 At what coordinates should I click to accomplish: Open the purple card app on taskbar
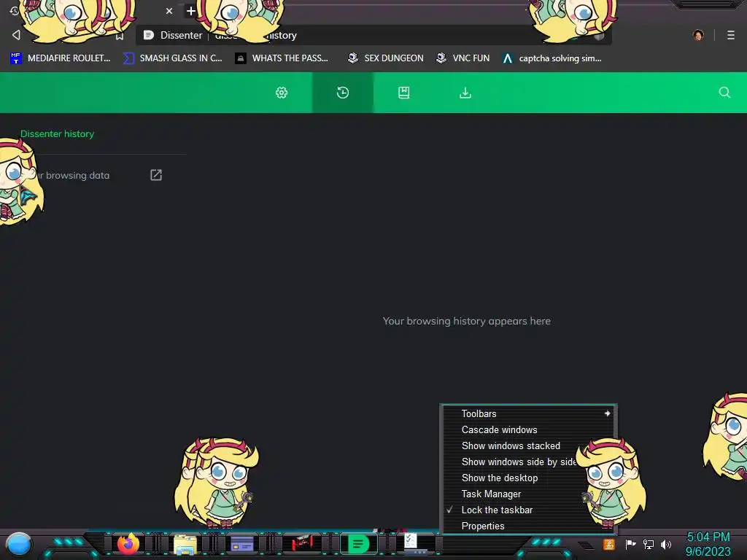click(242, 543)
